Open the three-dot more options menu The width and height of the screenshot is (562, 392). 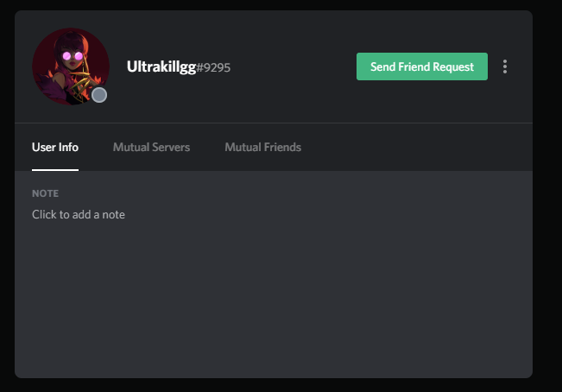click(505, 66)
